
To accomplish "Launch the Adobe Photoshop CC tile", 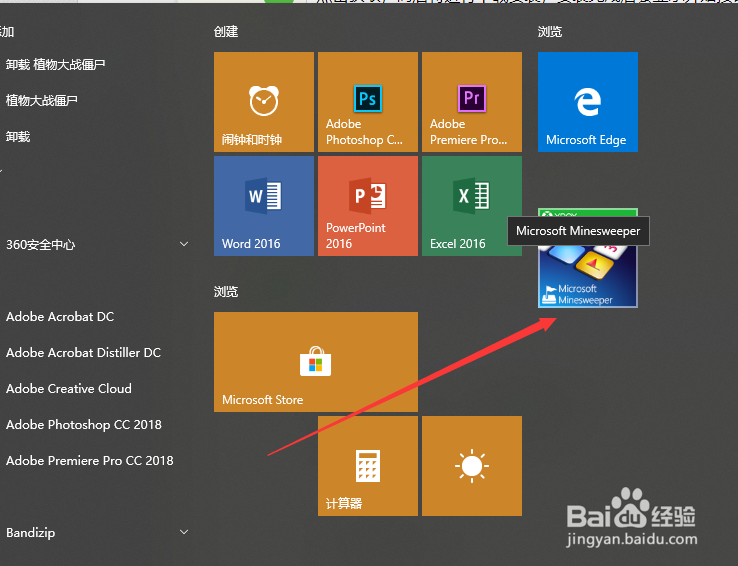I will (368, 102).
